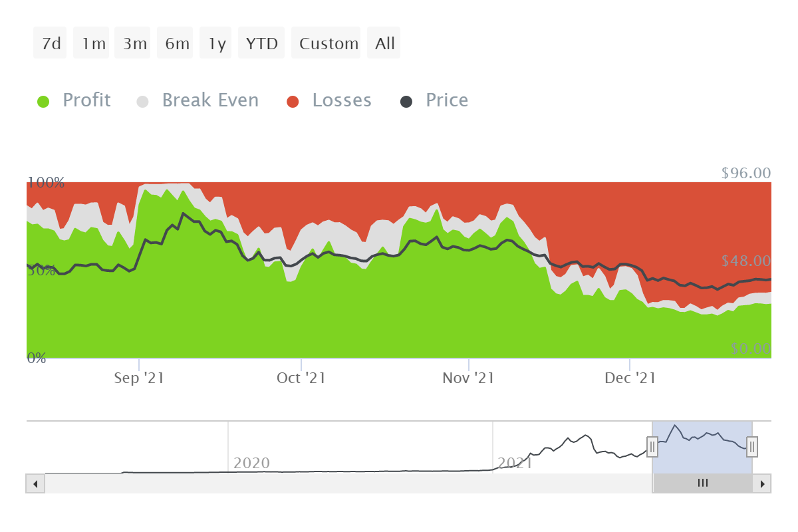Show year-to-date with YTD button
The height and width of the screenshot is (532, 798).
[x=261, y=44]
